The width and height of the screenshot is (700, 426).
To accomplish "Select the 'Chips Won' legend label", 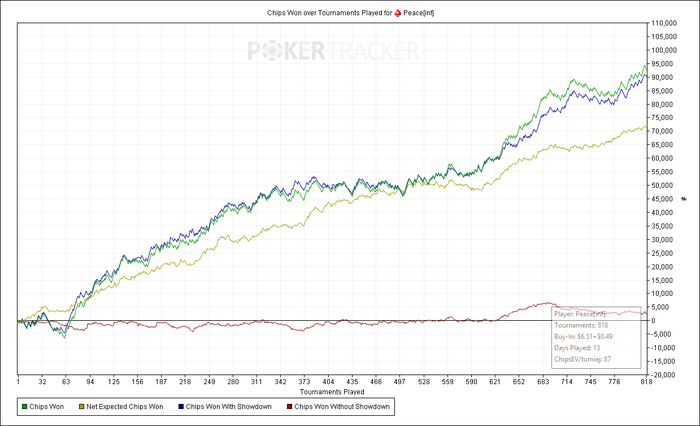I will coord(46,407).
